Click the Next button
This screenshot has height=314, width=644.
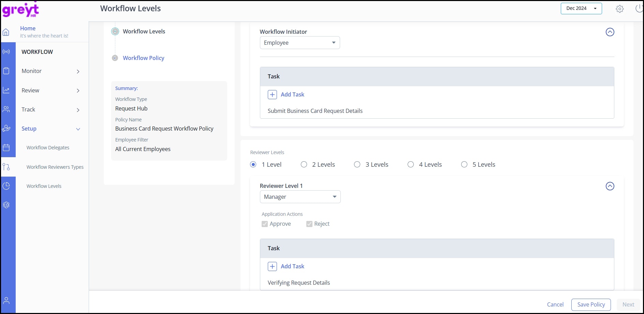[628, 304]
